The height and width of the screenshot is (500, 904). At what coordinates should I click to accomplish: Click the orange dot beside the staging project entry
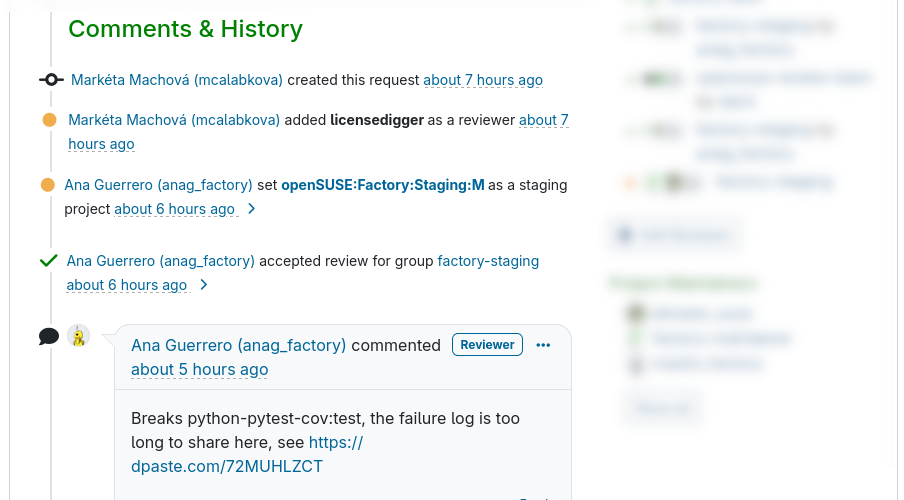(x=47, y=185)
